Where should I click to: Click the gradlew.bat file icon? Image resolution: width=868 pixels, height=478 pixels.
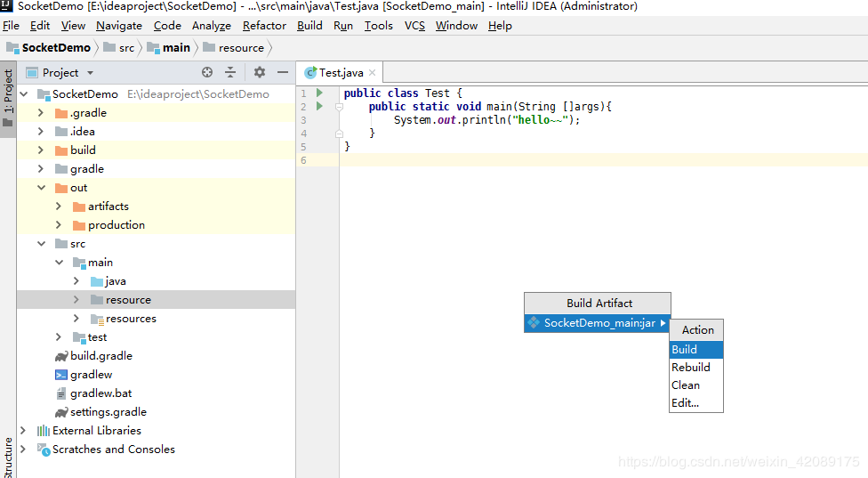click(60, 393)
